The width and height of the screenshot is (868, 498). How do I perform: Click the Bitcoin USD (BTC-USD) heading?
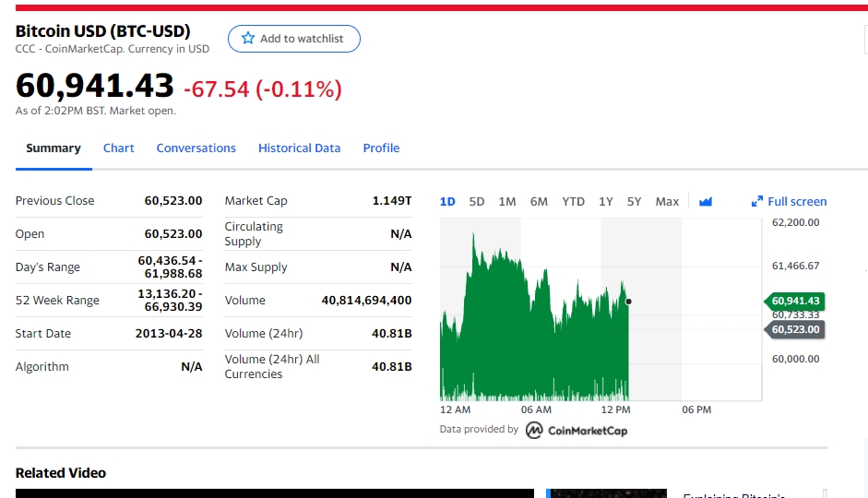103,31
